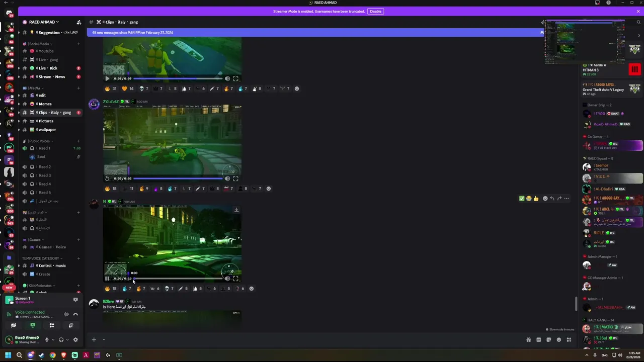Toggle noise suppression icon next to Voice Connected
This screenshot has height=362, width=644.
click(66, 314)
